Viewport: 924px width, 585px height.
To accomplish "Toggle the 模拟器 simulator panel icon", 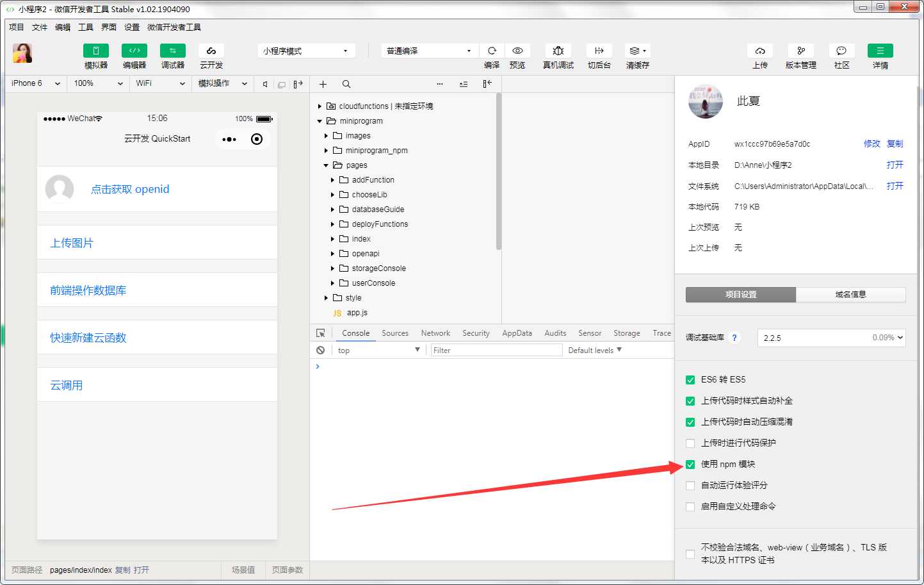I will point(96,51).
